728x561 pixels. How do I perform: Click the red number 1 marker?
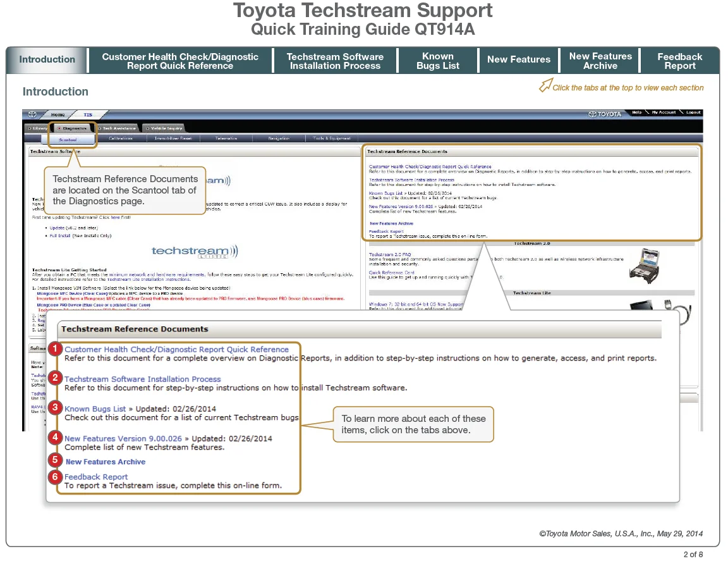click(x=56, y=349)
